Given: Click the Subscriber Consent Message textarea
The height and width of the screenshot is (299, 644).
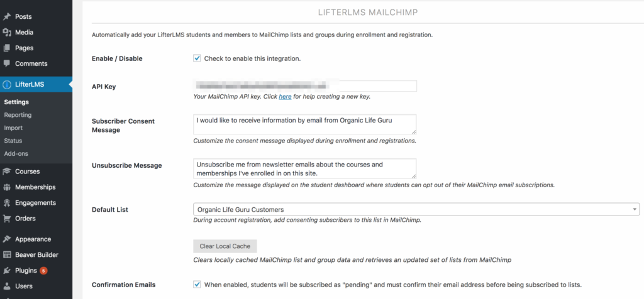Looking at the screenshot, I should (x=305, y=124).
